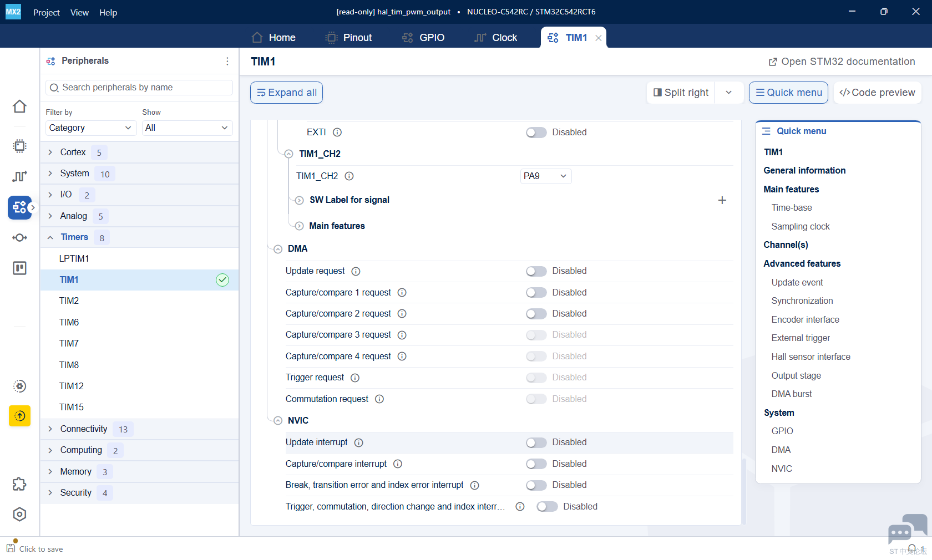The height and width of the screenshot is (560, 932).
Task: Open the clock waveform icon in left sidebar
Action: click(19, 176)
